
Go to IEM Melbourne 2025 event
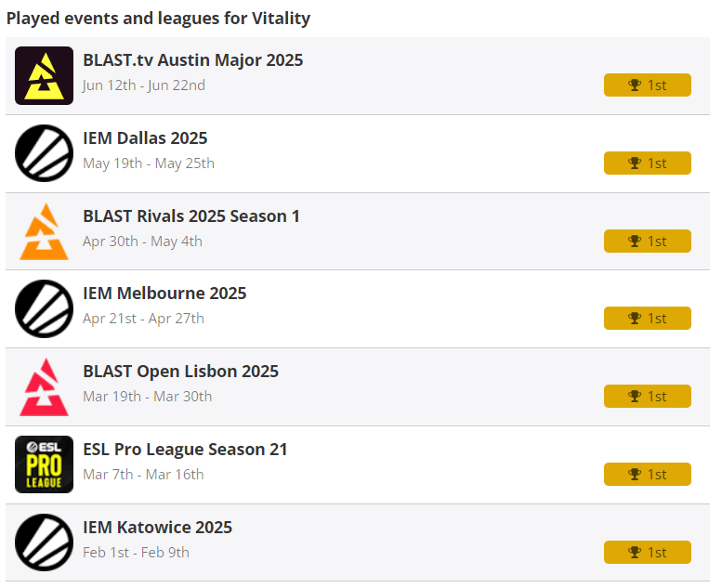pos(164,294)
